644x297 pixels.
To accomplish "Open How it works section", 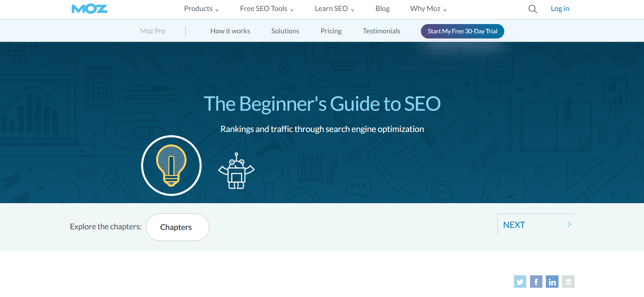I will click(230, 31).
